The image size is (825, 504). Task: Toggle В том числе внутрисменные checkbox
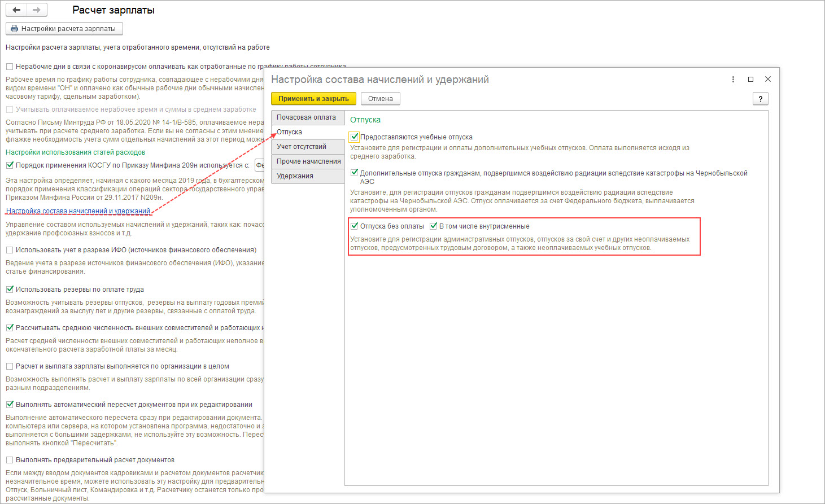pos(433,226)
